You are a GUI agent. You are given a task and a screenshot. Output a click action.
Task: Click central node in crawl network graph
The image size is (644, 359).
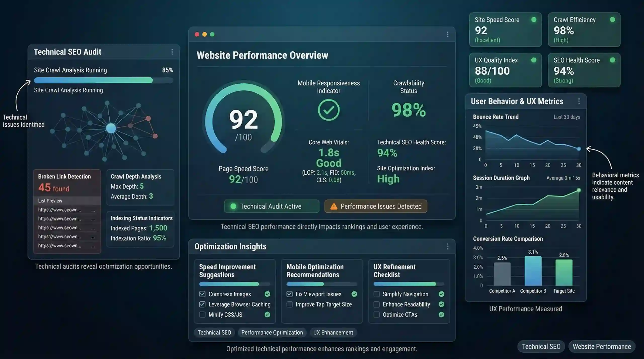pyautogui.click(x=111, y=128)
